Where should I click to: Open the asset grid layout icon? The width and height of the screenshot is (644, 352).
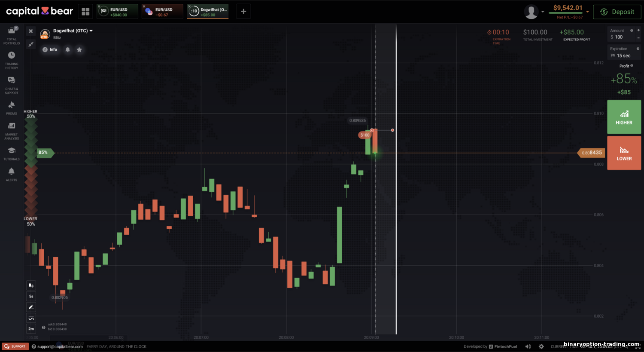tap(85, 12)
